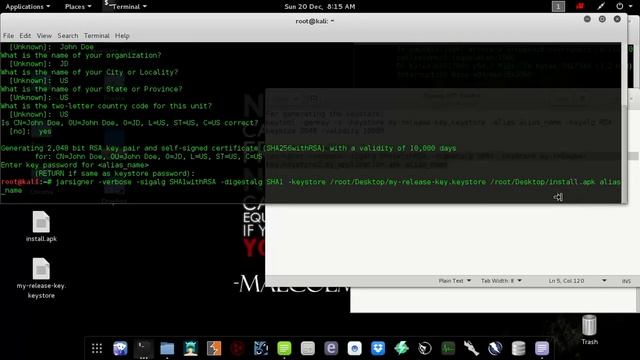Open Ln 5, Col 120 position dropdown
The height and width of the screenshot is (360, 640).
click(577, 281)
